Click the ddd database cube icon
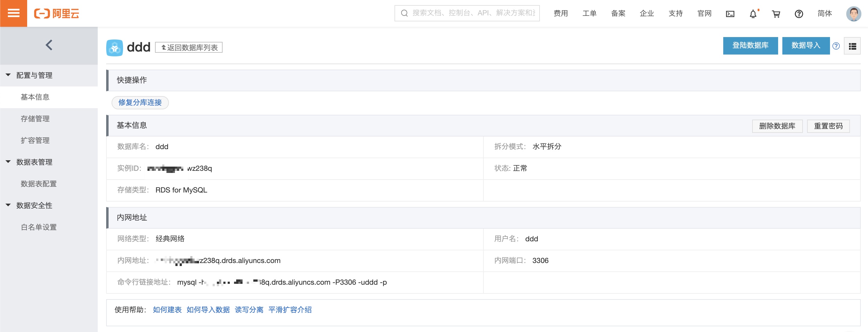 coord(115,48)
